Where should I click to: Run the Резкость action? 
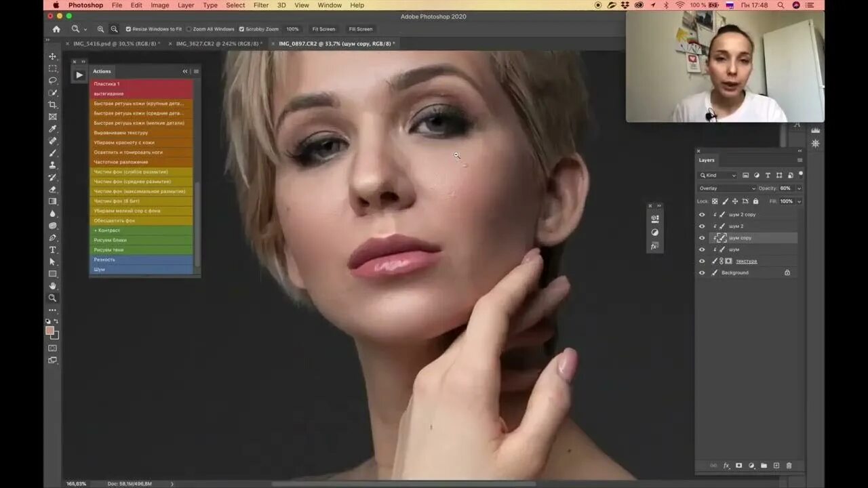click(142, 260)
